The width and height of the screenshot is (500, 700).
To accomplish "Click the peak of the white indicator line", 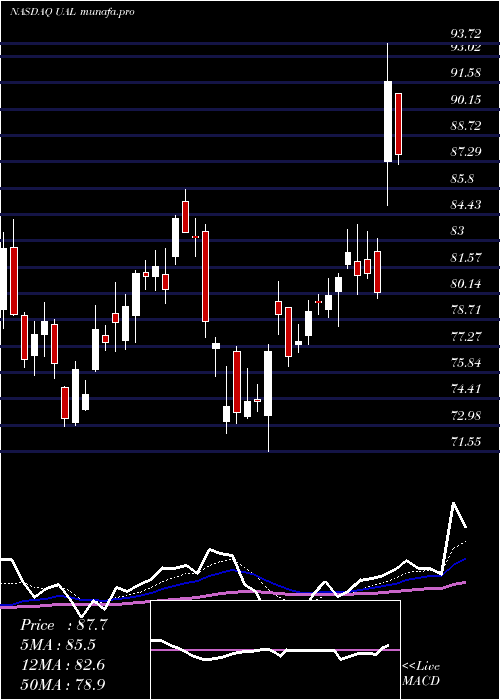I will click(454, 503).
